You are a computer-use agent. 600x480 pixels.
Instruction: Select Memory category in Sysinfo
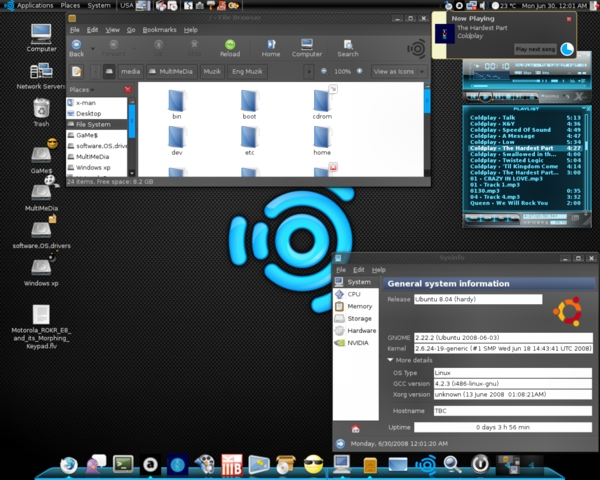click(x=356, y=306)
